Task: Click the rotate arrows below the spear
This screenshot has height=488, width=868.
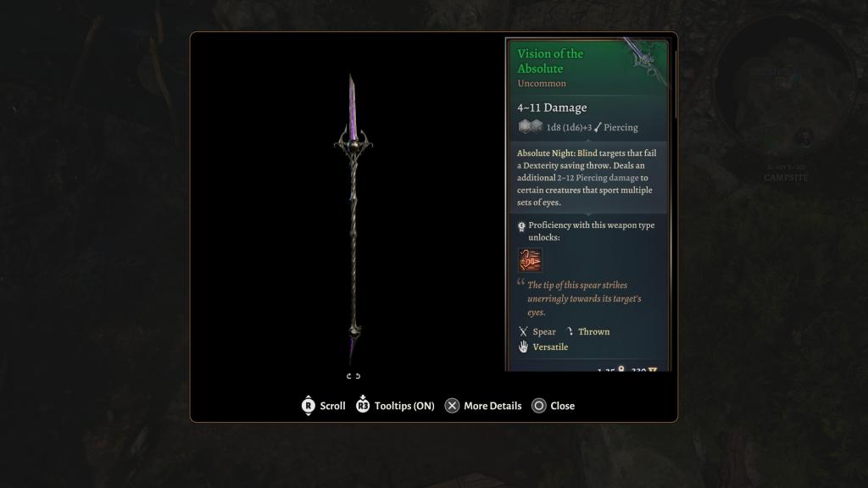Action: coord(353,375)
